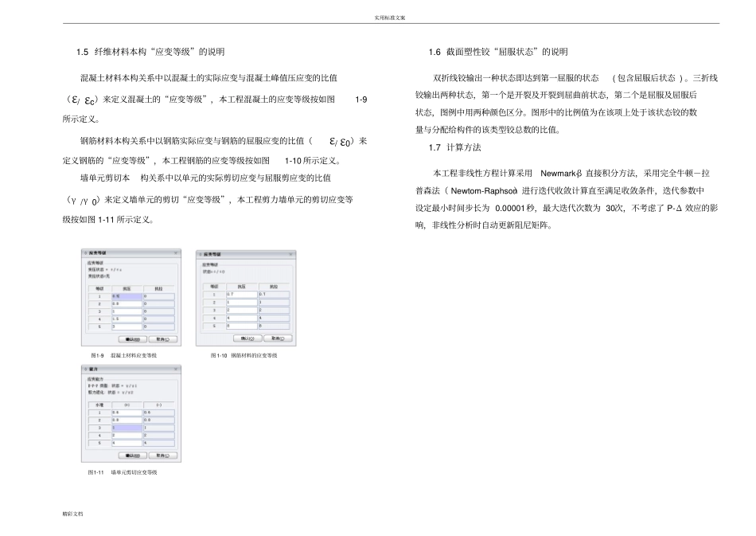This screenshot has height=536, width=756.
Task: Click the title bar icon of Fig 1-10 dialog
Action: (201, 254)
